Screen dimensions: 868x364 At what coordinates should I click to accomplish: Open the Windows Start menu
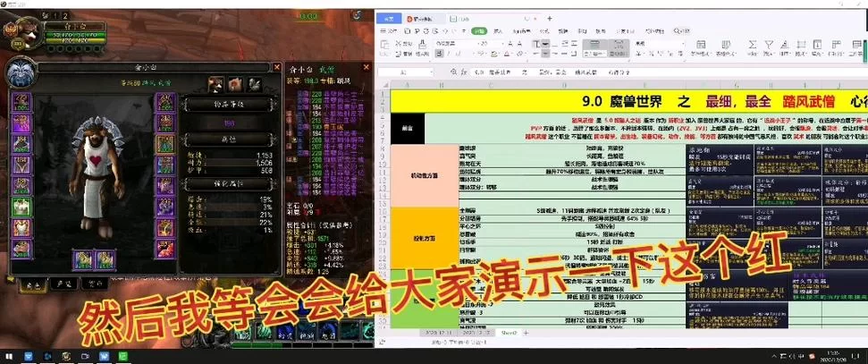click(x=10, y=356)
